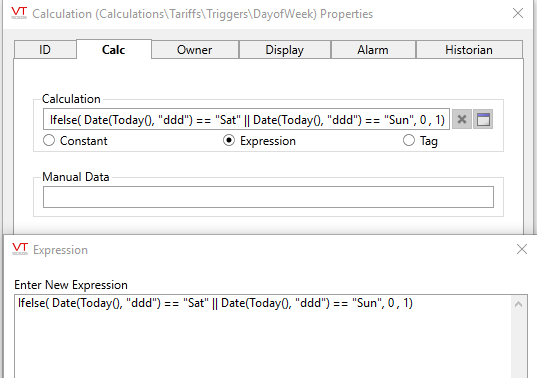Click inside the Enter New Expression box
Screen dimensions: 537x378
pyautogui.click(x=263, y=336)
